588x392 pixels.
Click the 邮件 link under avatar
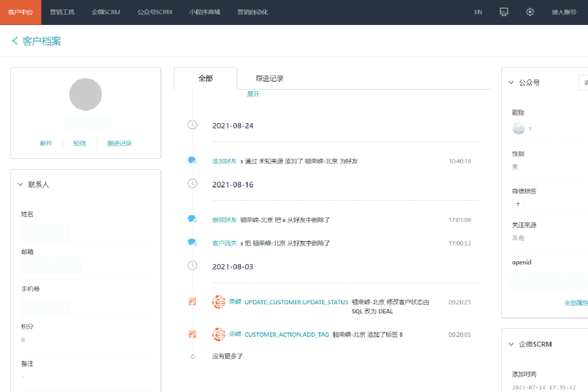tap(46, 143)
